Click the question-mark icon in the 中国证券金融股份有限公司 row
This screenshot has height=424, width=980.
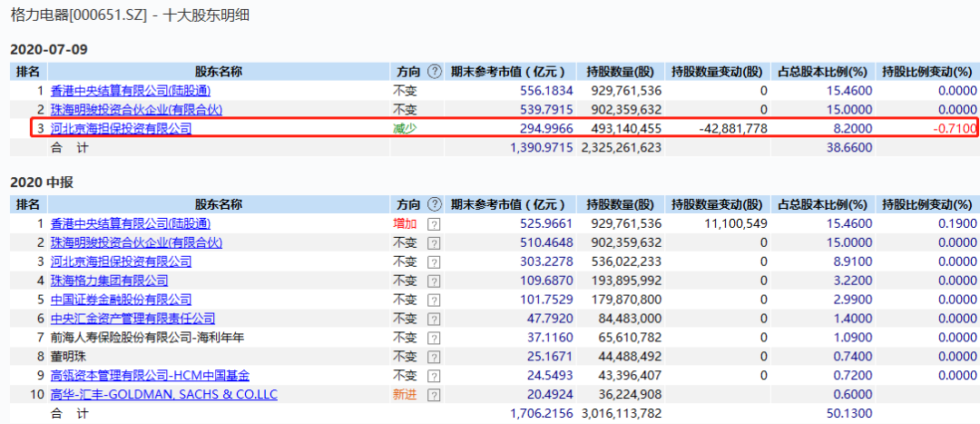coord(433,301)
